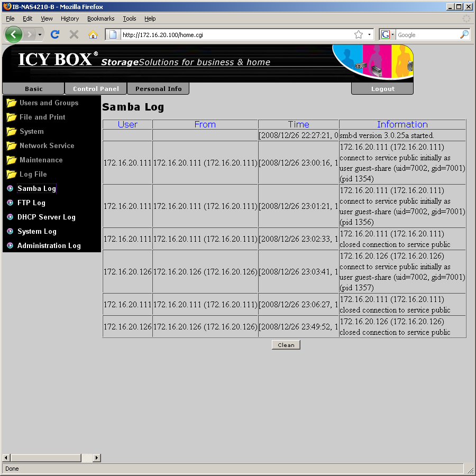Screen dimensions: 476x476
Task: Click the URL address field
Action: click(x=236, y=34)
